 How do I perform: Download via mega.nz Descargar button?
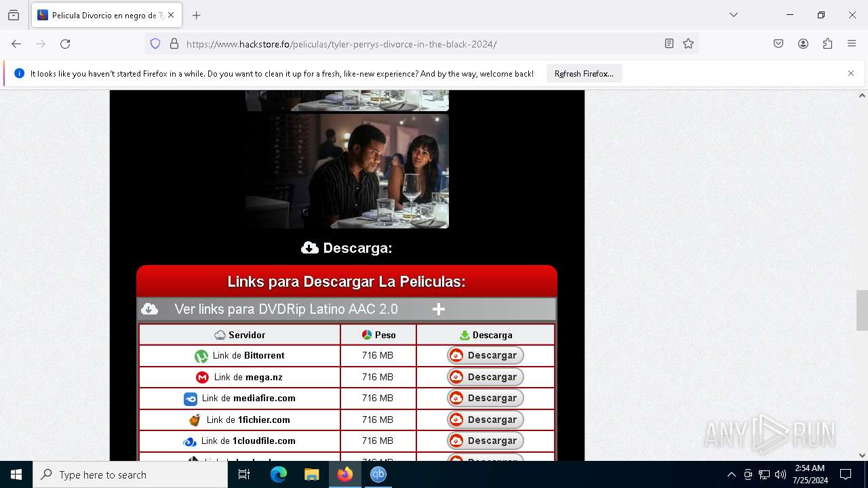pos(486,377)
